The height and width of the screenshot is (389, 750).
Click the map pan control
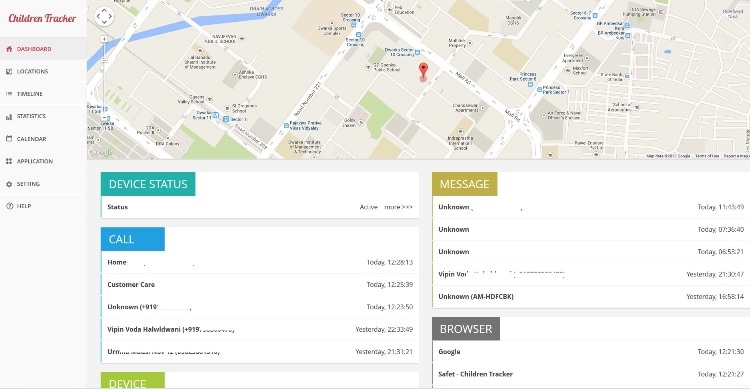pyautogui.click(x=104, y=16)
